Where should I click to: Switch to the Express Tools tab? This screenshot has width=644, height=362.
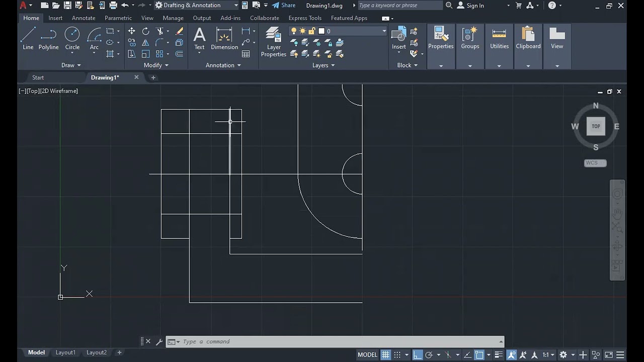point(305,18)
